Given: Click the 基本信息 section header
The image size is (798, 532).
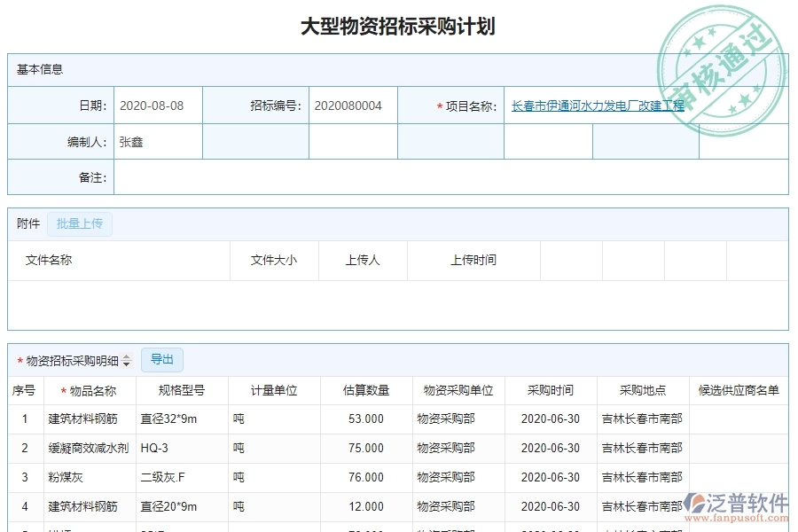Looking at the screenshot, I should click(39, 69).
